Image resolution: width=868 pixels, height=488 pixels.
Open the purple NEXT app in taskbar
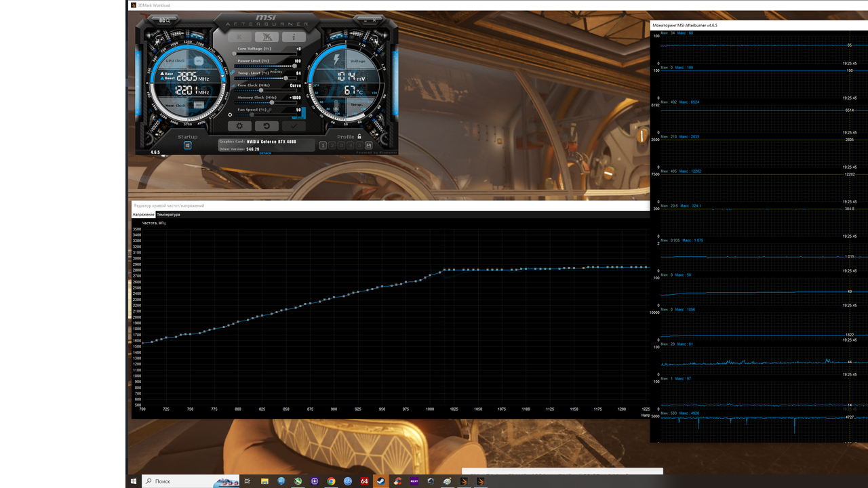pos(414,481)
